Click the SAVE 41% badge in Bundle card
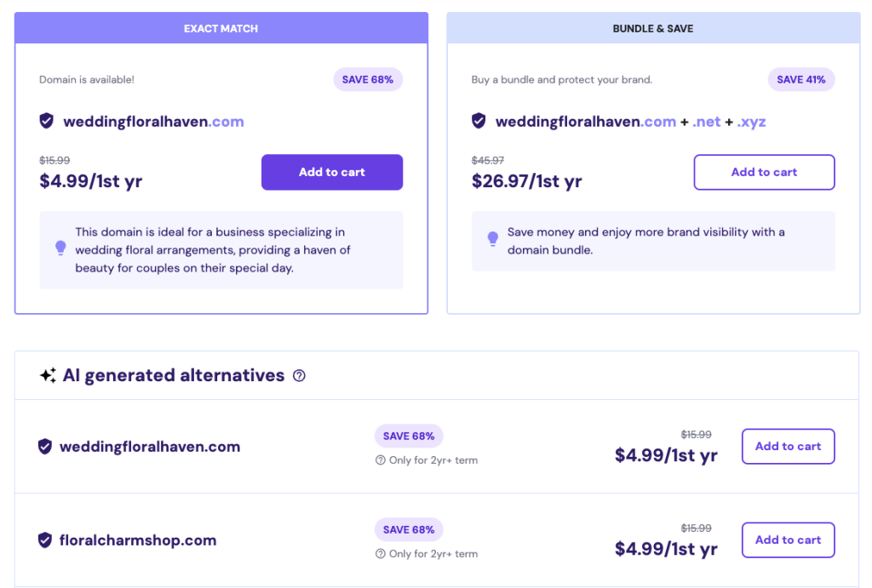Viewport: 872px width, 588px height. 801,79
